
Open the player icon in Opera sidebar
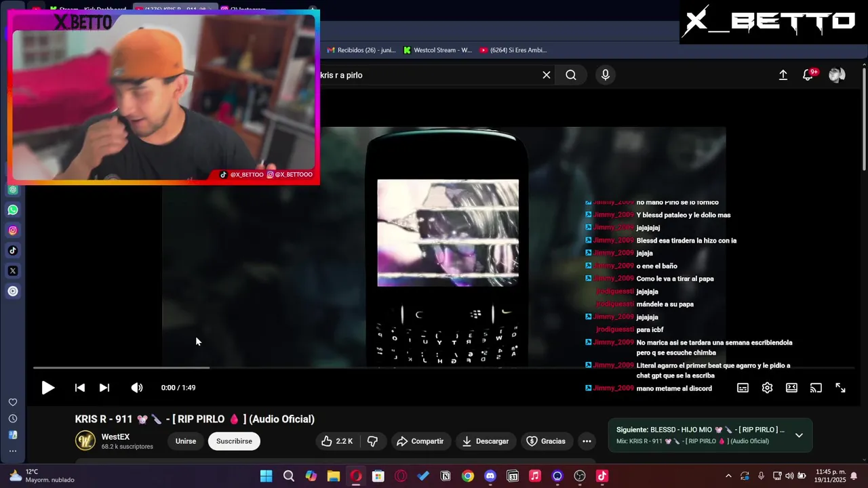pos(13,291)
